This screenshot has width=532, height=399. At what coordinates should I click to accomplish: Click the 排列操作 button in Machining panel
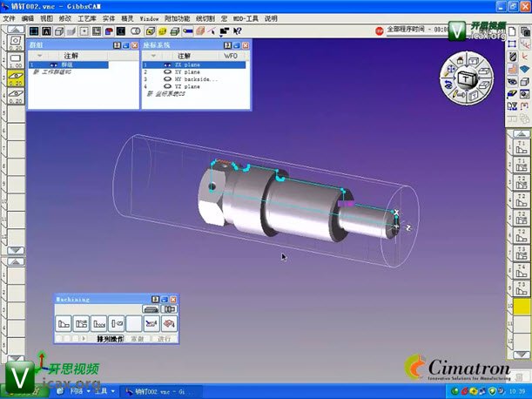[x=111, y=339]
